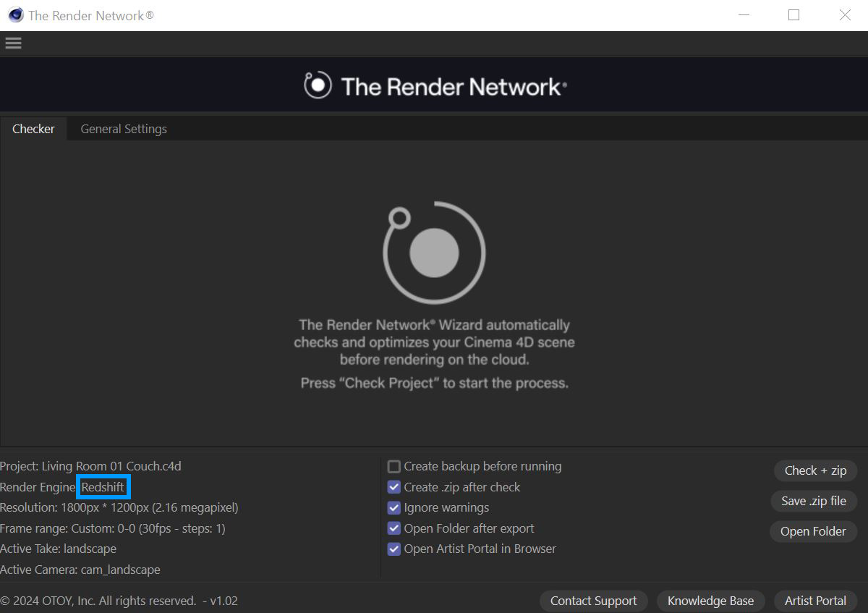
Task: Enable Create backup before running
Action: tap(394, 467)
